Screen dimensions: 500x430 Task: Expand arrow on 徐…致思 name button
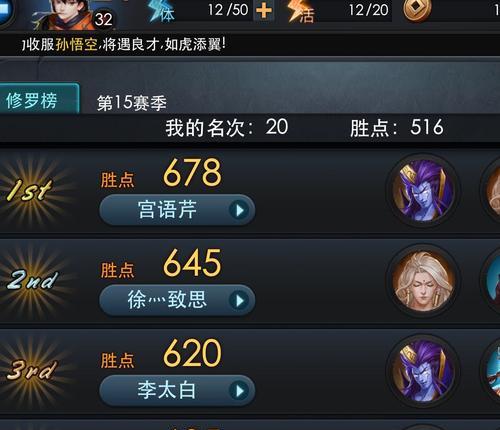coord(239,301)
